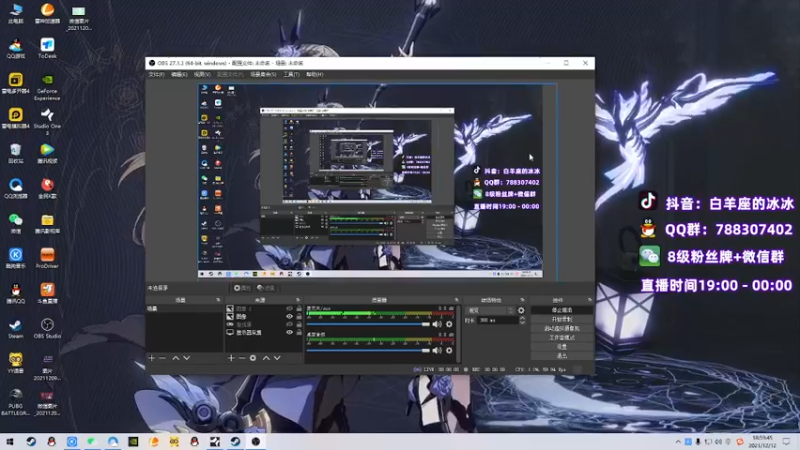The height and width of the screenshot is (450, 800).
Task: Pop out the Scenes dock panel
Action: click(x=218, y=300)
